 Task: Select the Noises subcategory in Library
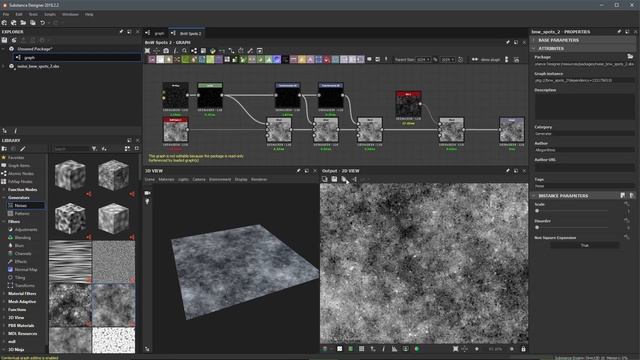25,206
